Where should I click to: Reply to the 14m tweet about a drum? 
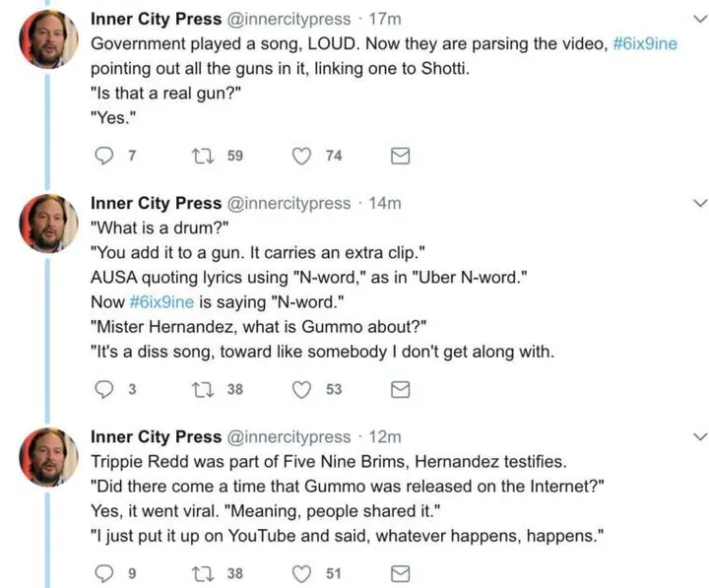(103, 389)
